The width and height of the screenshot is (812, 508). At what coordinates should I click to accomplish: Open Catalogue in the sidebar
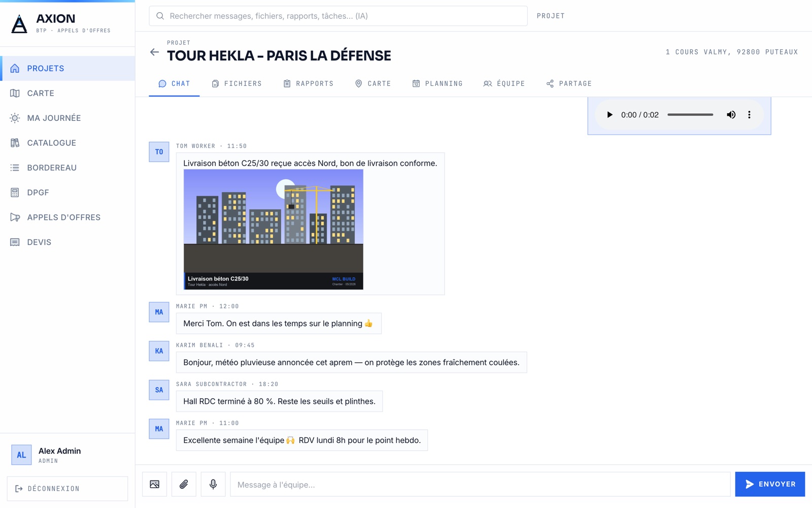pos(67,143)
